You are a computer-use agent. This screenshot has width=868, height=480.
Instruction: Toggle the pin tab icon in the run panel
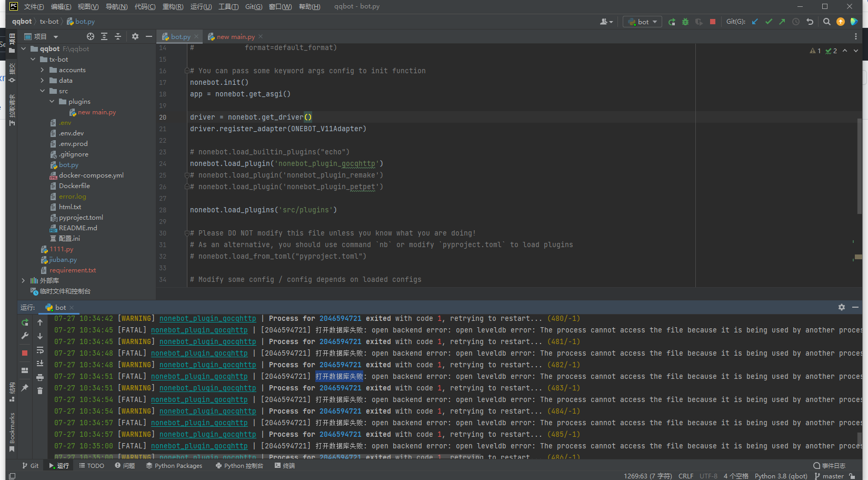click(25, 388)
